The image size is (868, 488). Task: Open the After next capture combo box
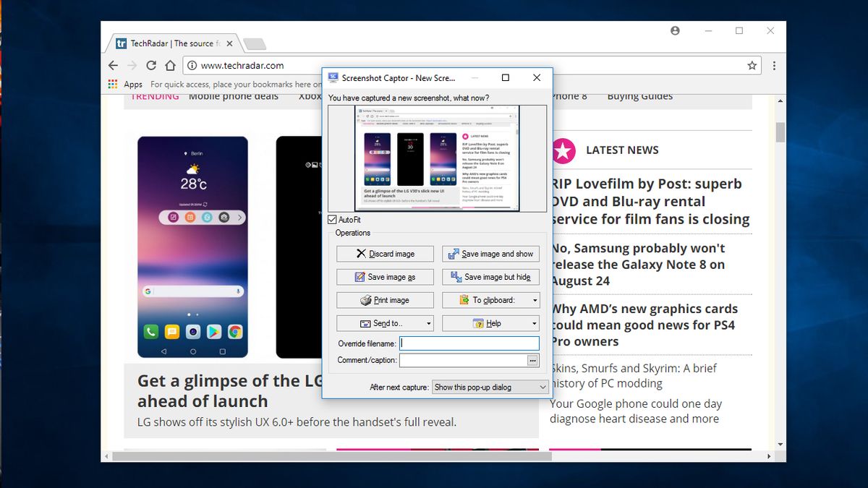pyautogui.click(x=490, y=388)
